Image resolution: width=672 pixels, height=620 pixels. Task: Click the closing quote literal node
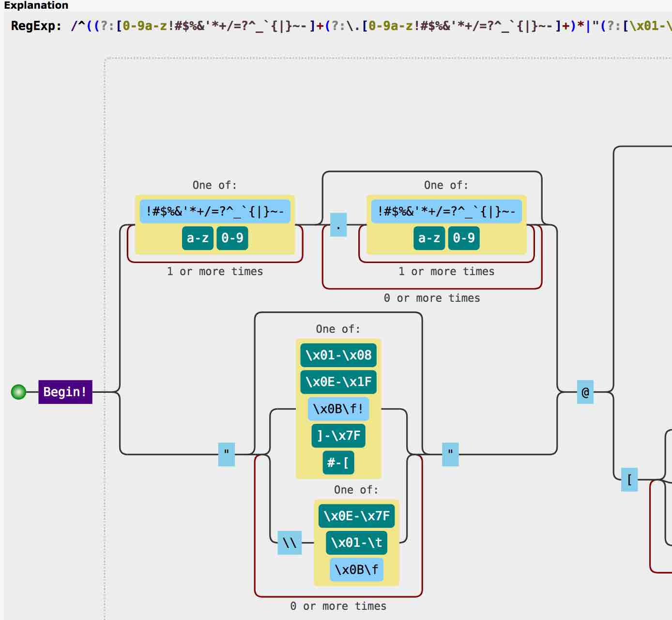point(450,454)
